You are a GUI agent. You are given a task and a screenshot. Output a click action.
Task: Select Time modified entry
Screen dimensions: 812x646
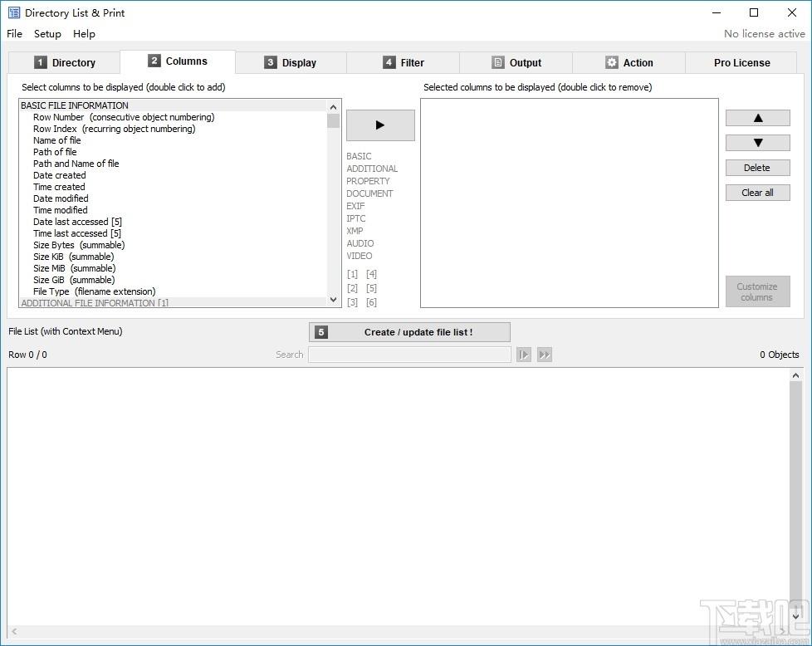173,210
